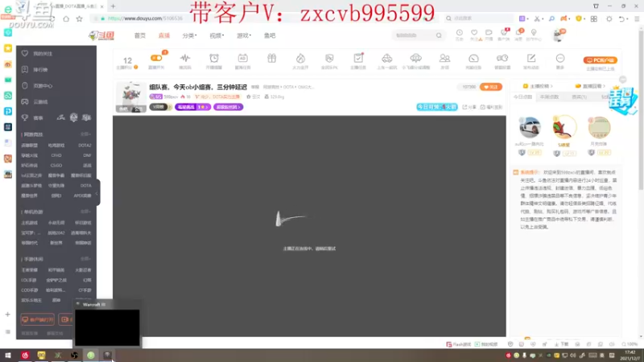The width and height of the screenshot is (644, 362).
Task: Open the streamer task checklist icon
Action: click(x=358, y=58)
